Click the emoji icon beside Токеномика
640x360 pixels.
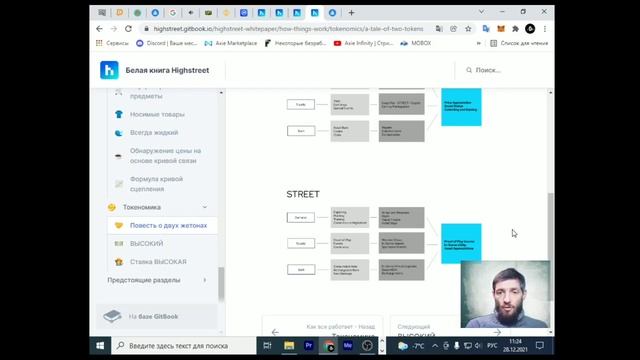(x=111, y=207)
